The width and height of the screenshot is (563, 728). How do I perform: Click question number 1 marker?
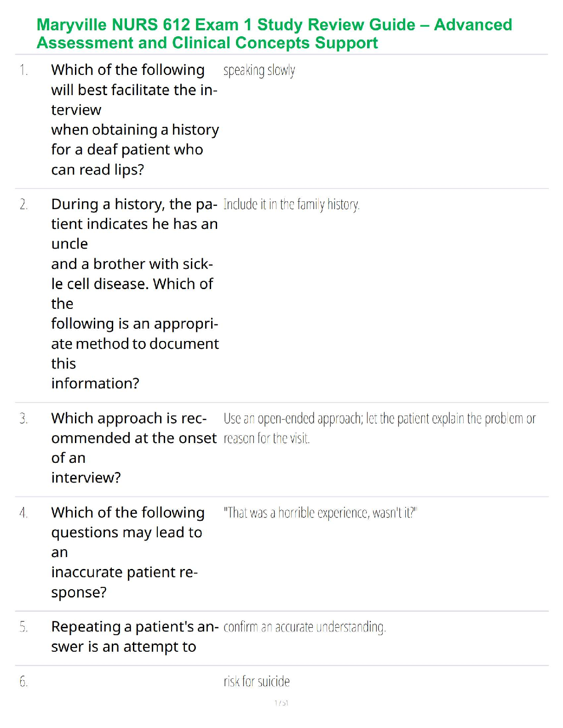tap(23, 70)
